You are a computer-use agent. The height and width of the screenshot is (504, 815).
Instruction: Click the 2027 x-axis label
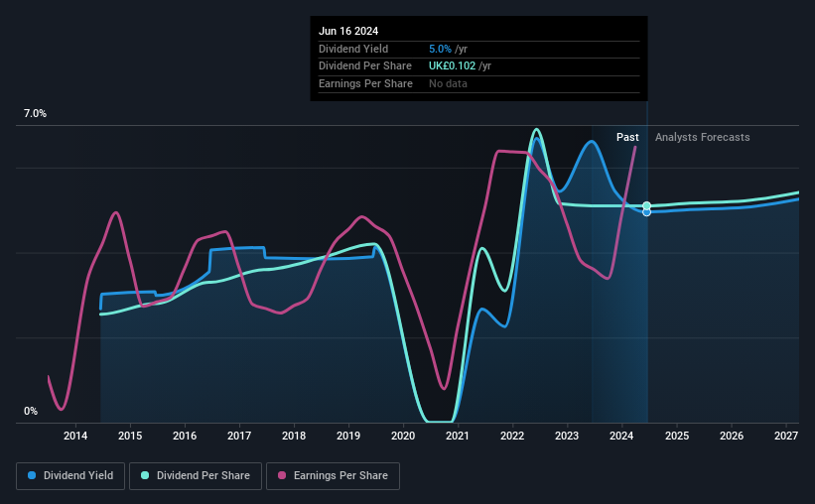tap(786, 436)
